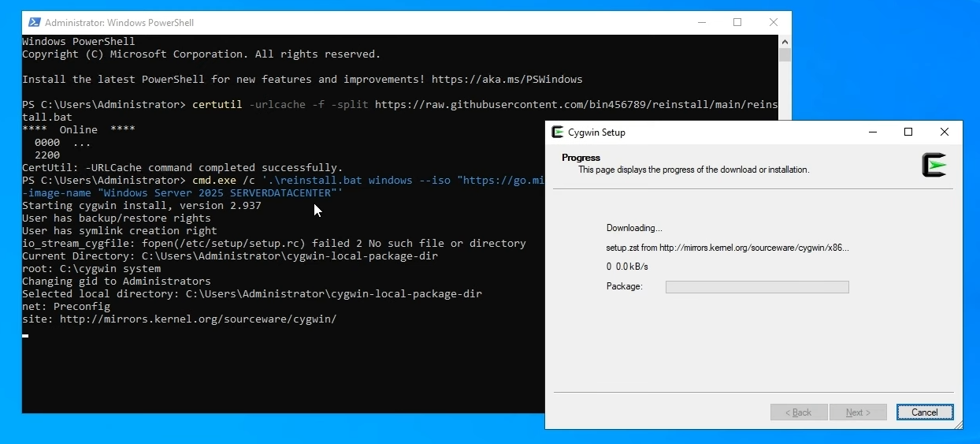This screenshot has height=444, width=980.
Task: Click the 'root: C:\cygwin system' line
Action: (91, 268)
